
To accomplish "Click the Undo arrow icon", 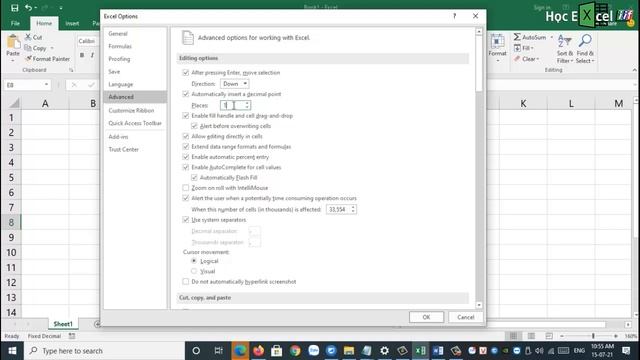I will click(x=28, y=8).
